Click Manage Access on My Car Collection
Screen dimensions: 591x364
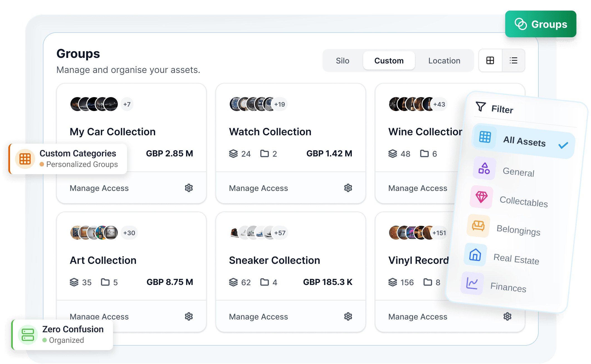99,188
